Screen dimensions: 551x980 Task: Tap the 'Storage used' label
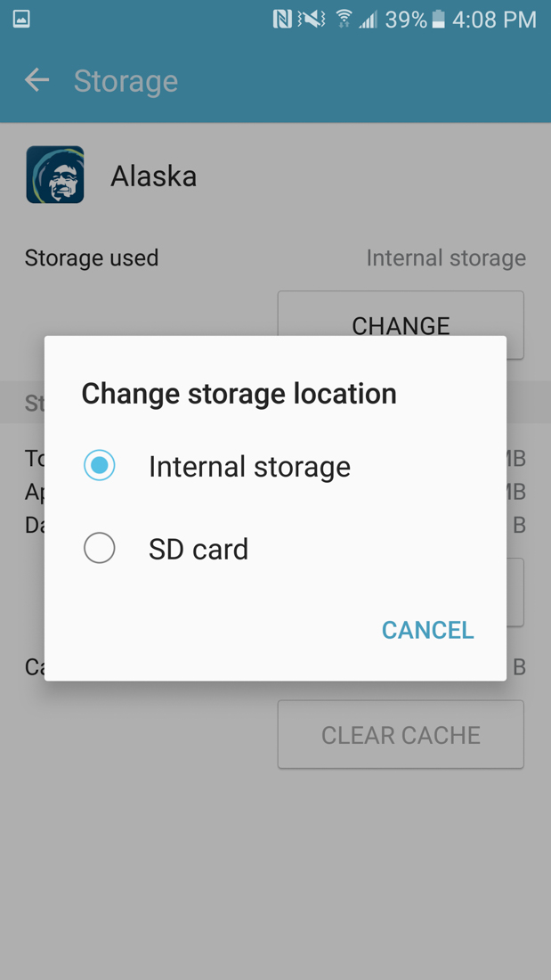tap(92, 258)
